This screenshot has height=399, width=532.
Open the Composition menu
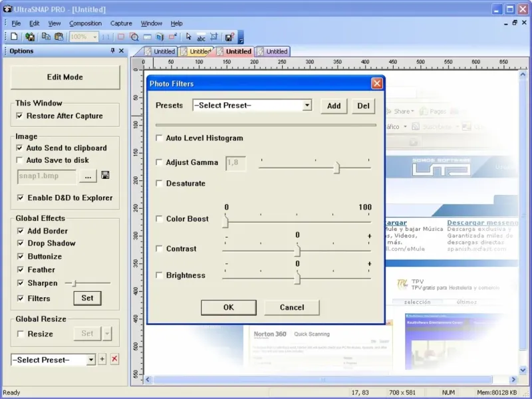pyautogui.click(x=85, y=23)
